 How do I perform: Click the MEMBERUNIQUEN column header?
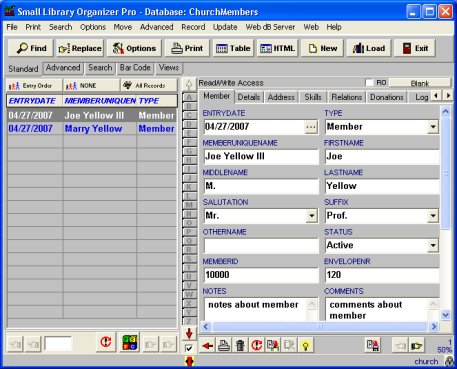(x=100, y=101)
